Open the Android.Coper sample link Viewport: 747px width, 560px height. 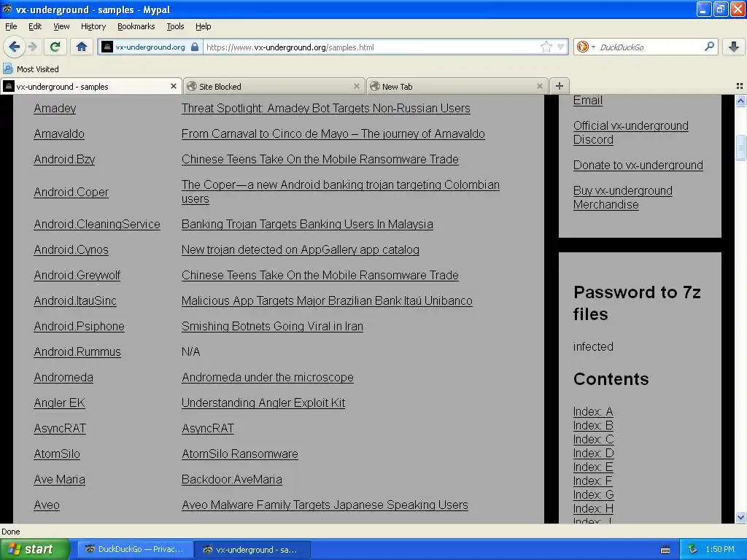click(71, 192)
